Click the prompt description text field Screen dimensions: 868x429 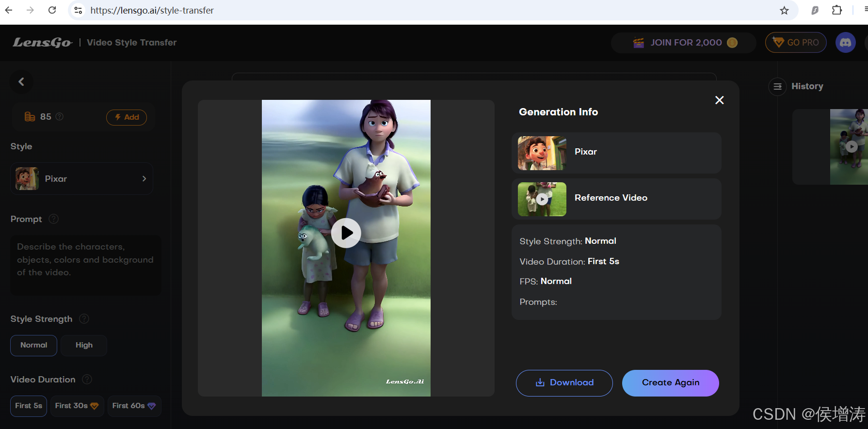86,266
